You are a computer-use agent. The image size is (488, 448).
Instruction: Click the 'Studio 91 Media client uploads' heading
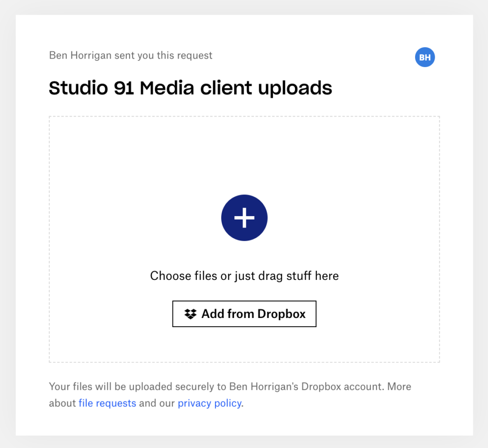[x=191, y=88]
